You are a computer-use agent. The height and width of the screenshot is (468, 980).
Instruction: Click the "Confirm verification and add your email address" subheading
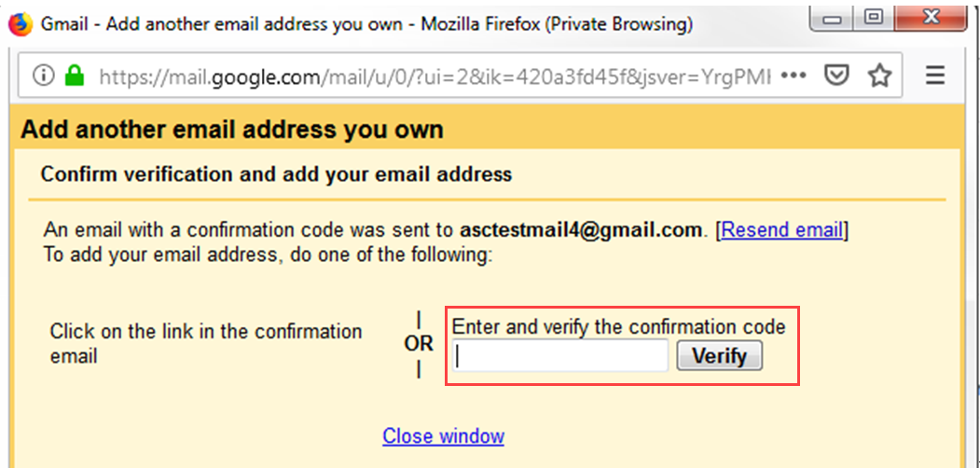coord(276,173)
